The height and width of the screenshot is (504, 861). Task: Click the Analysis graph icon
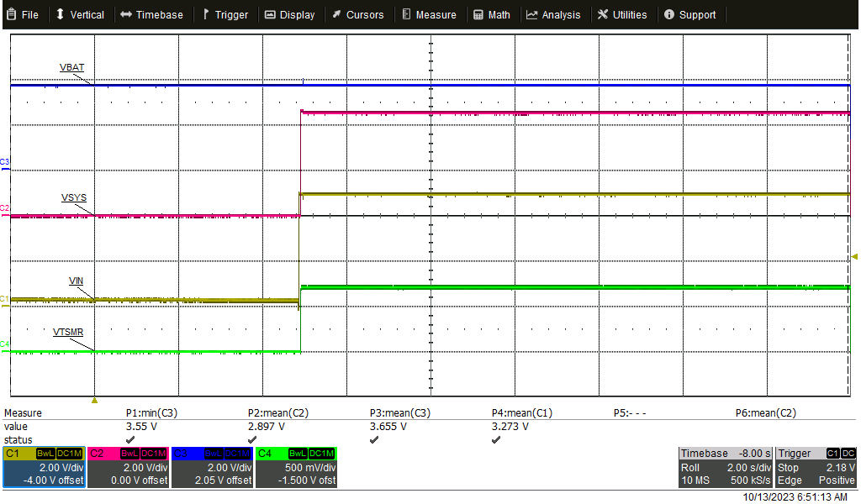tap(530, 14)
